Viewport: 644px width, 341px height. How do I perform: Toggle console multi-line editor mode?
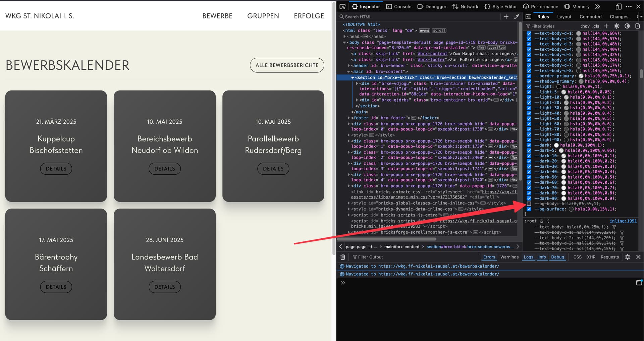[639, 283]
